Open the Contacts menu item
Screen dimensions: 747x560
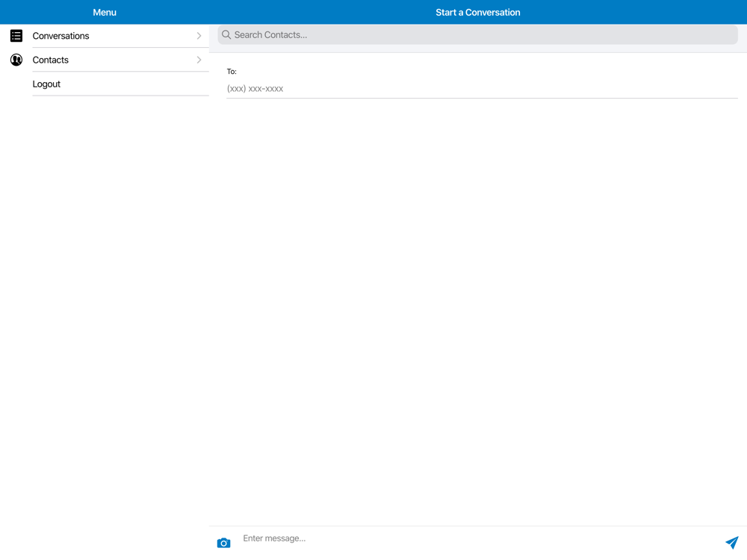click(x=105, y=60)
